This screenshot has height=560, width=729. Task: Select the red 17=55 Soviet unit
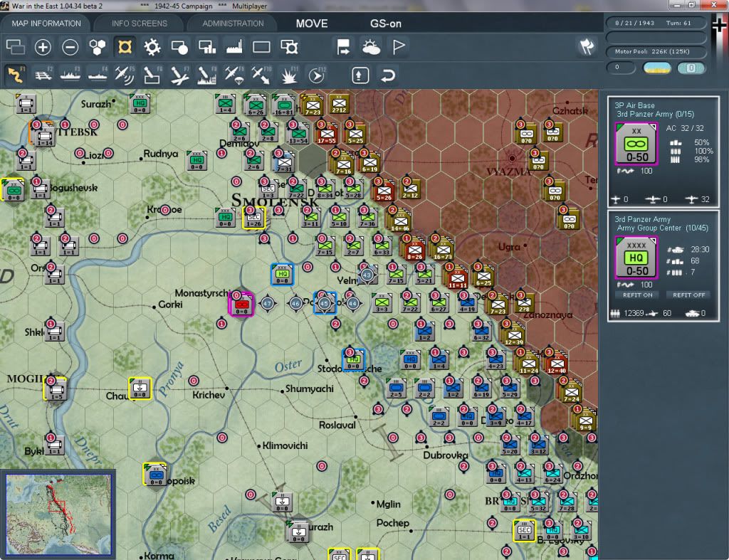tap(326, 133)
